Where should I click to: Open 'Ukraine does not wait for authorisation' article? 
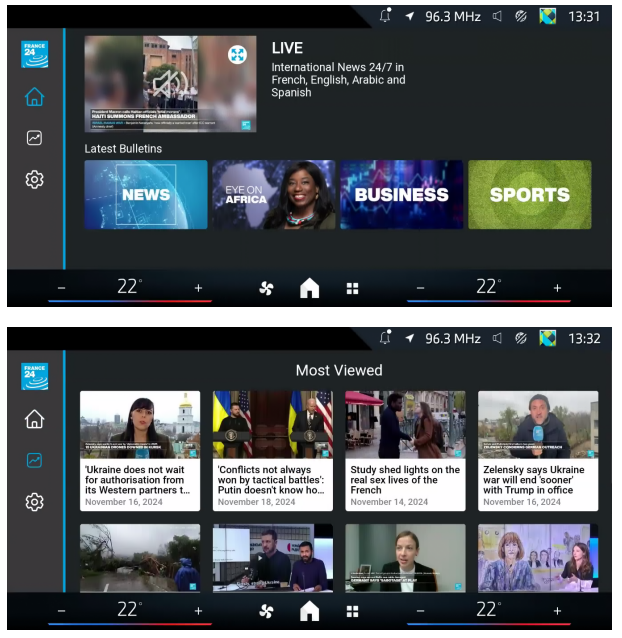(140, 450)
